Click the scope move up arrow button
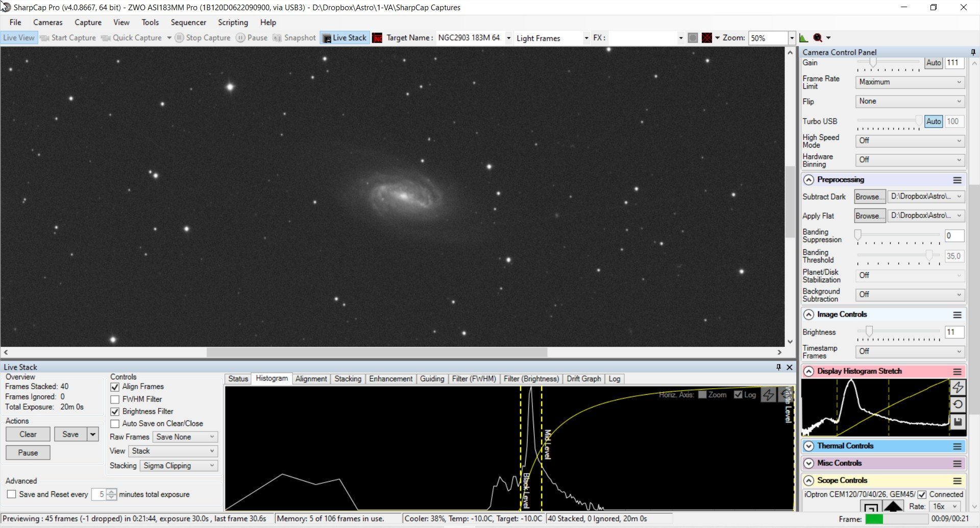 893,506
